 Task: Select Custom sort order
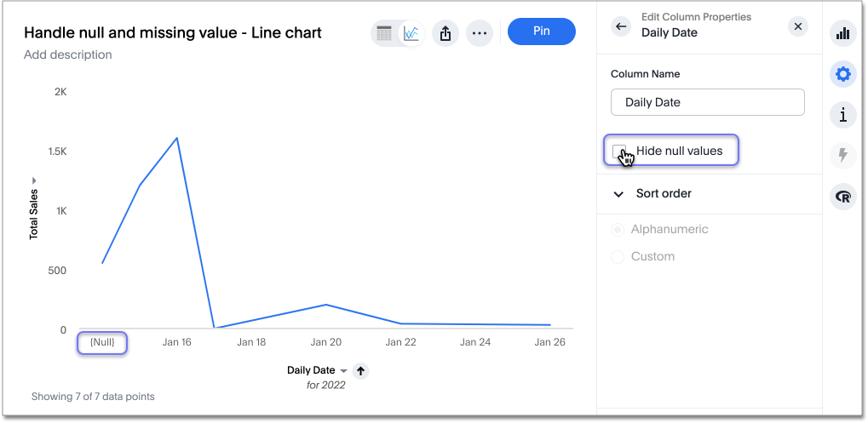[x=618, y=257]
